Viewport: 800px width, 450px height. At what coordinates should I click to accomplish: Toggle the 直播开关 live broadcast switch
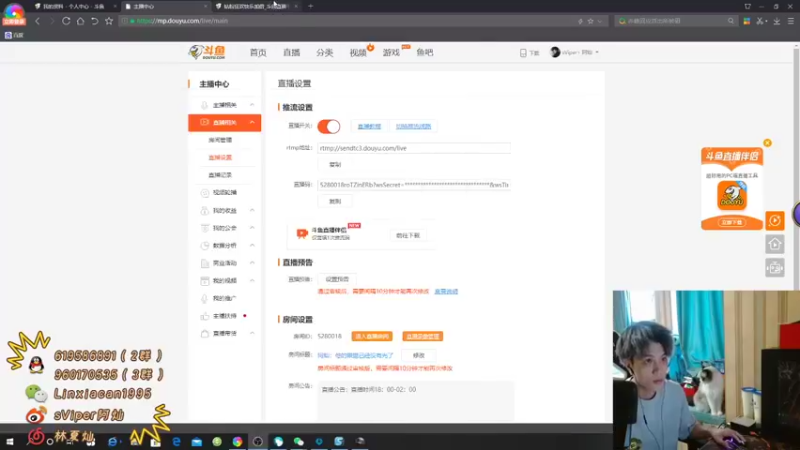point(329,127)
